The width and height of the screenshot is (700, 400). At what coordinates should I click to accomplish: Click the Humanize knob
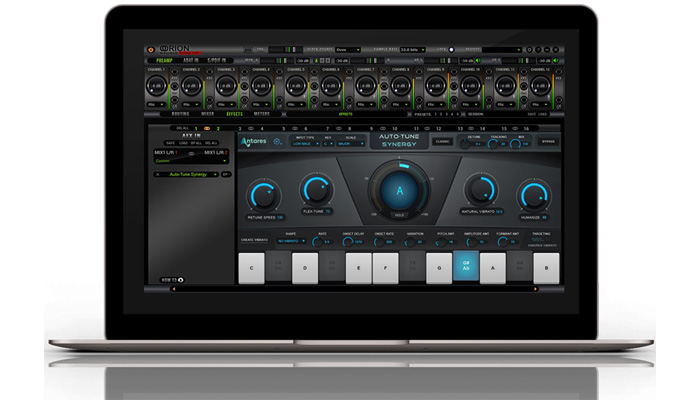click(535, 194)
